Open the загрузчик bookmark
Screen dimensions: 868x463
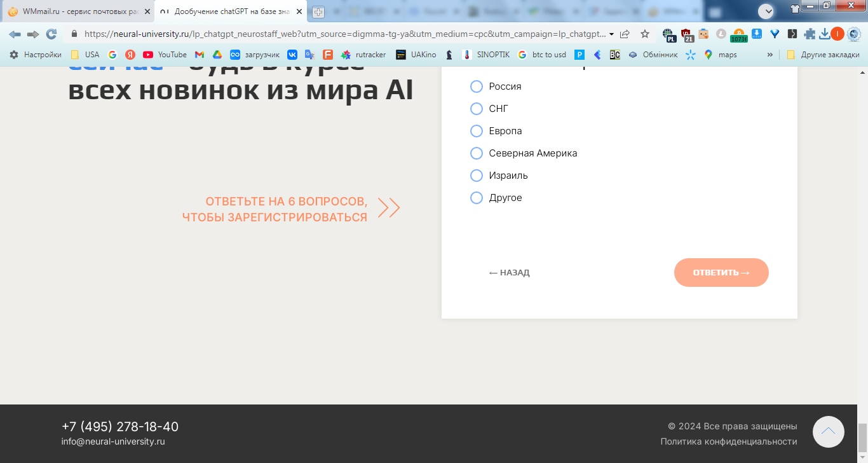click(x=255, y=55)
